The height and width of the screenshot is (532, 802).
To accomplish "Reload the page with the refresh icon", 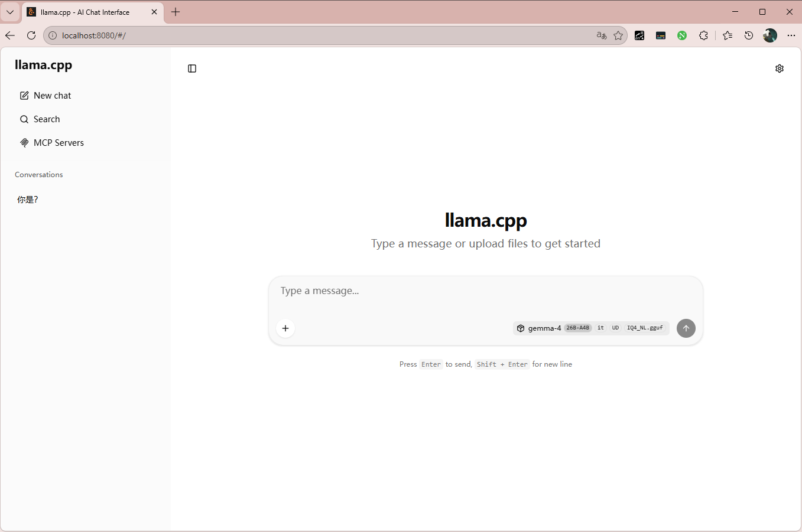I will click(31, 35).
